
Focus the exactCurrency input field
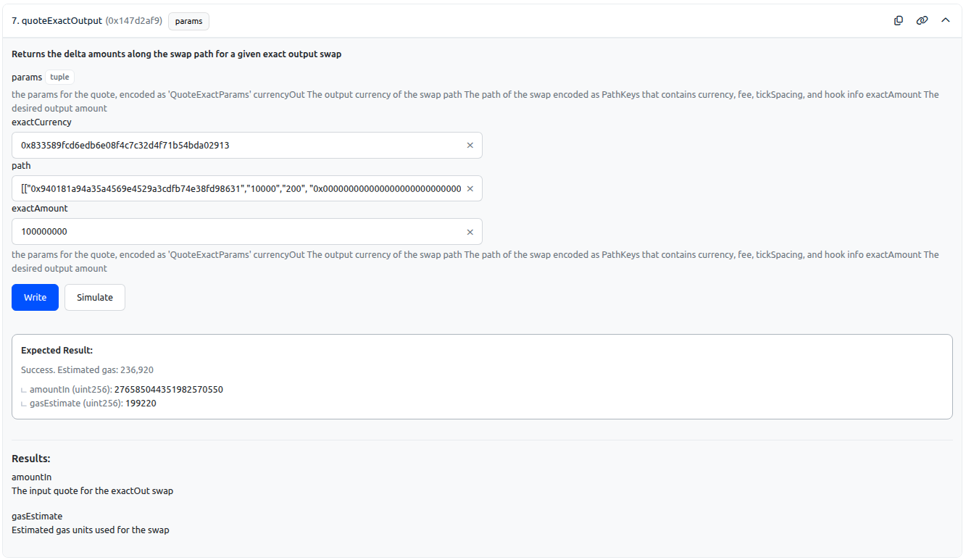239,146
